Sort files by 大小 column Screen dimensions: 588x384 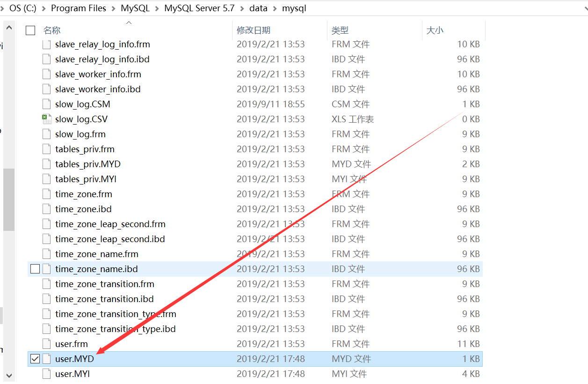point(435,30)
